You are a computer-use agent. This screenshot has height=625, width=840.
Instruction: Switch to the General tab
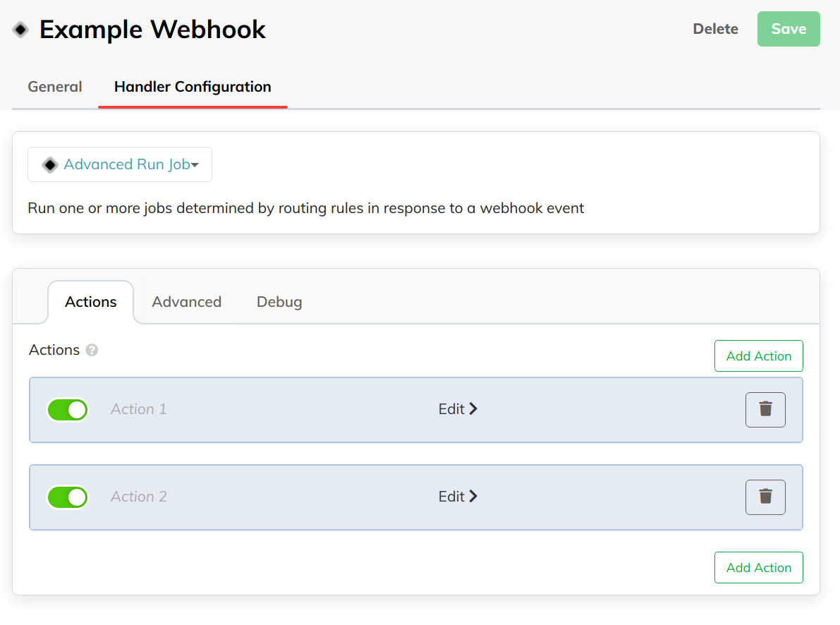point(55,87)
